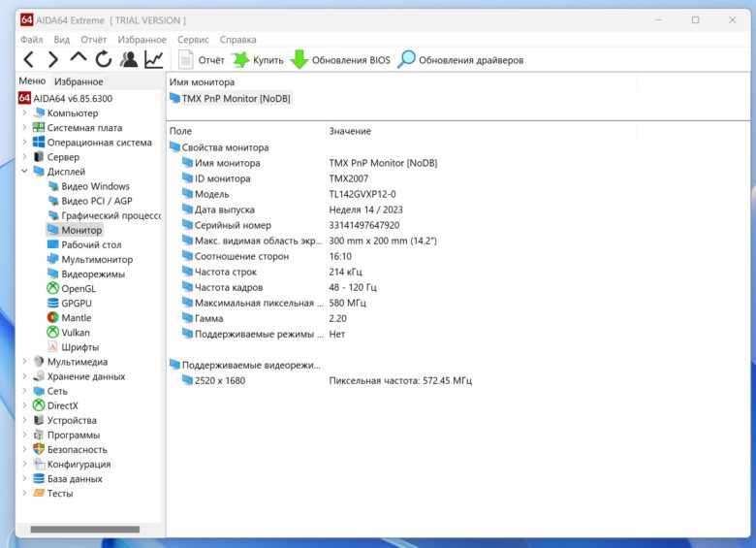
Task: Select the Рабочий стол item icon
Action: click(52, 244)
